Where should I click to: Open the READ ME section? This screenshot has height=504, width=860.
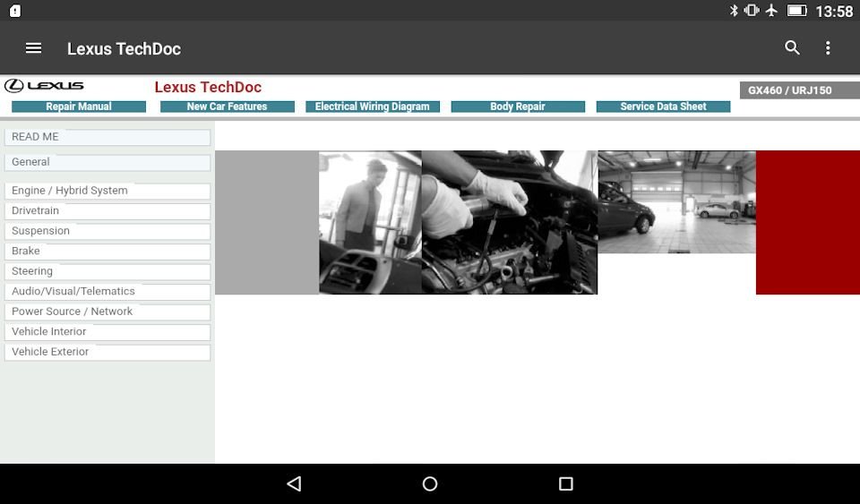click(107, 137)
